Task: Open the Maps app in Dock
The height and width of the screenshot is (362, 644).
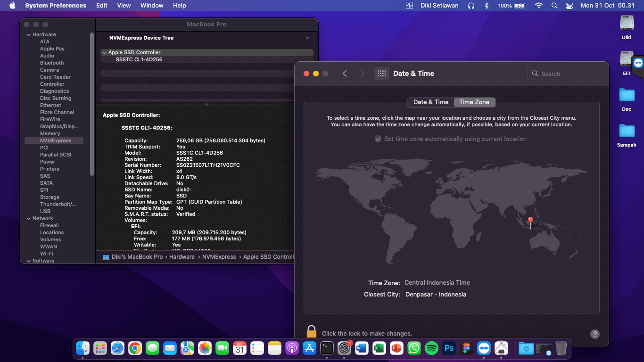Action: 187,348
